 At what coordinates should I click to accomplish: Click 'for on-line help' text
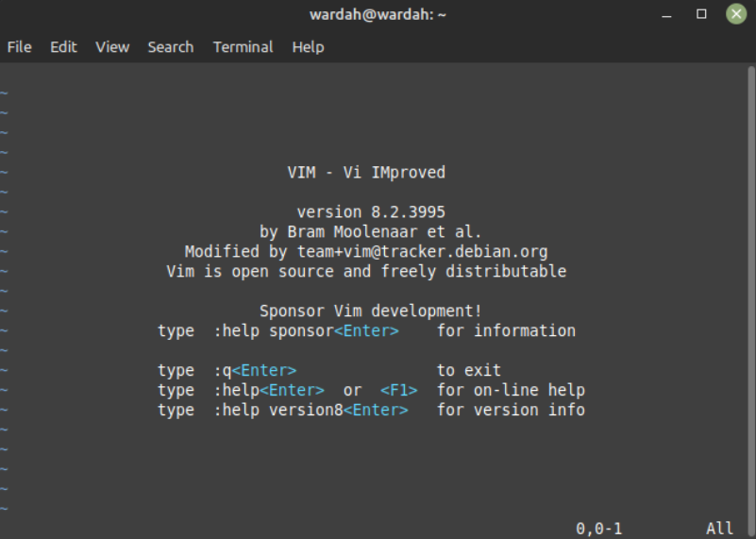511,390
